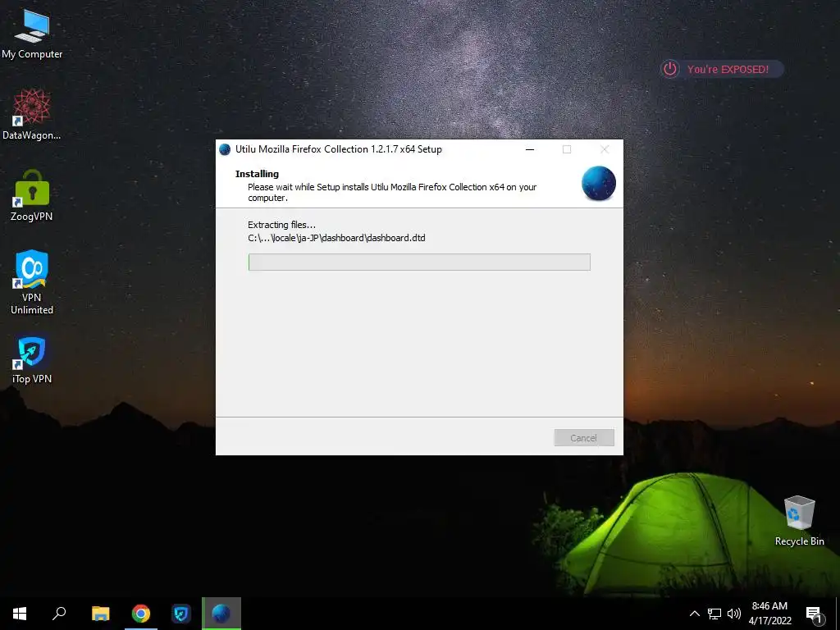This screenshot has width=840, height=630.
Task: Select the ZoogVPN desktop shortcut
Action: click(32, 195)
